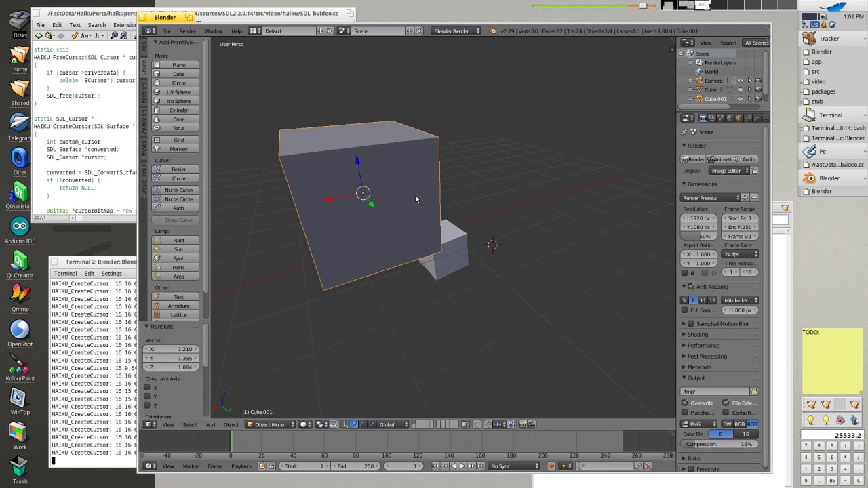
Task: Open the Playback menu in timeline
Action: click(x=241, y=466)
